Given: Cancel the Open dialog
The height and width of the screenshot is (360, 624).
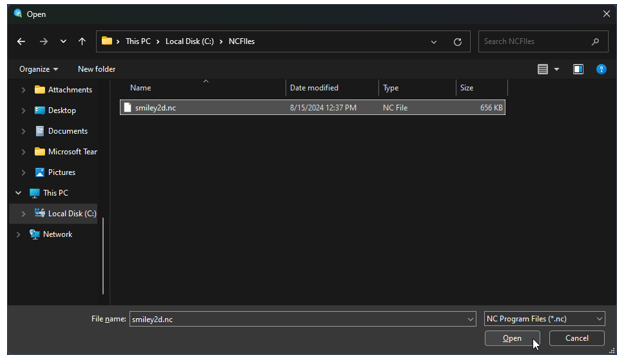Looking at the screenshot, I should pyautogui.click(x=577, y=339).
